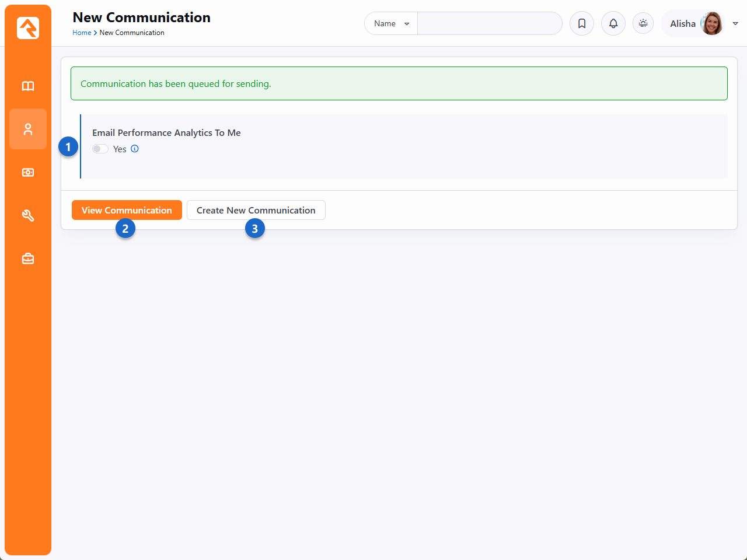
Task: Click the Alisha user name label
Action: point(682,24)
